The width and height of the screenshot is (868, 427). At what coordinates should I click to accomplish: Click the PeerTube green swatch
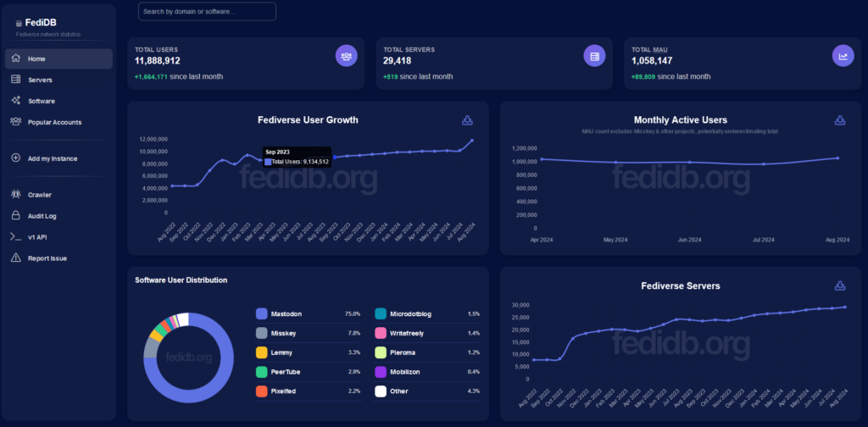click(x=261, y=372)
